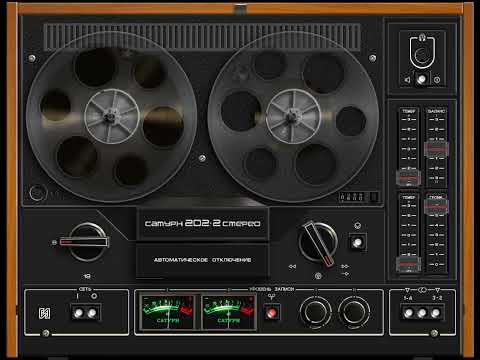Select track 1-4 button
Viewport: 480px width, 360px height.
click(x=409, y=313)
